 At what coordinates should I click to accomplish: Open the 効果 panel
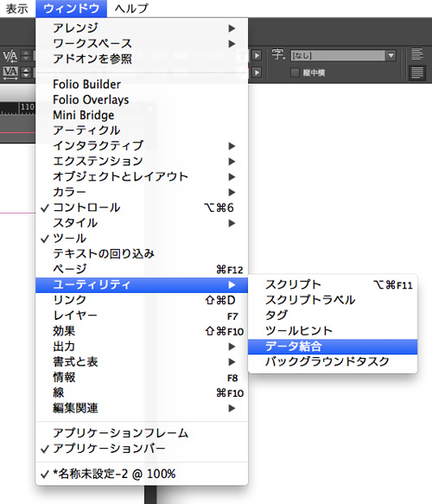point(142,331)
